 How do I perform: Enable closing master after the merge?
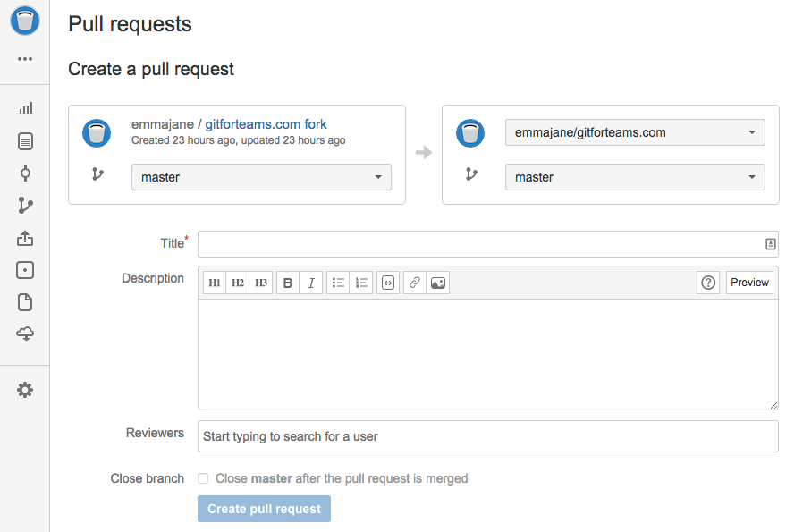tap(203, 478)
